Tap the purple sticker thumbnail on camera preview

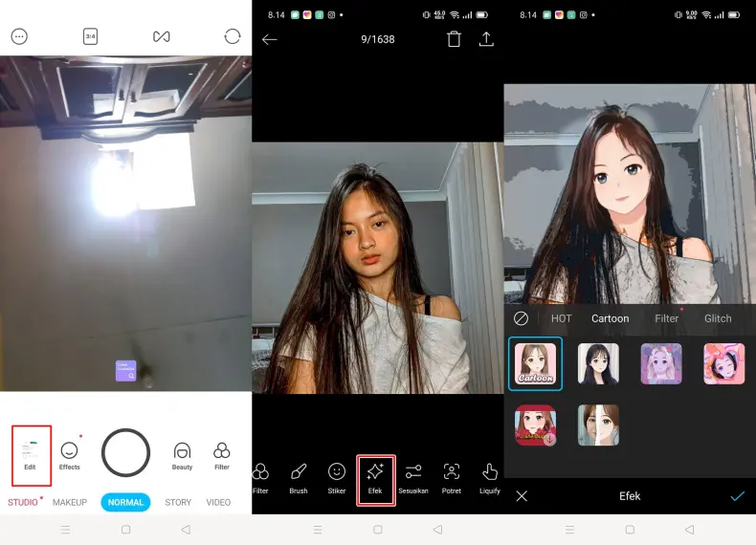coord(125,371)
